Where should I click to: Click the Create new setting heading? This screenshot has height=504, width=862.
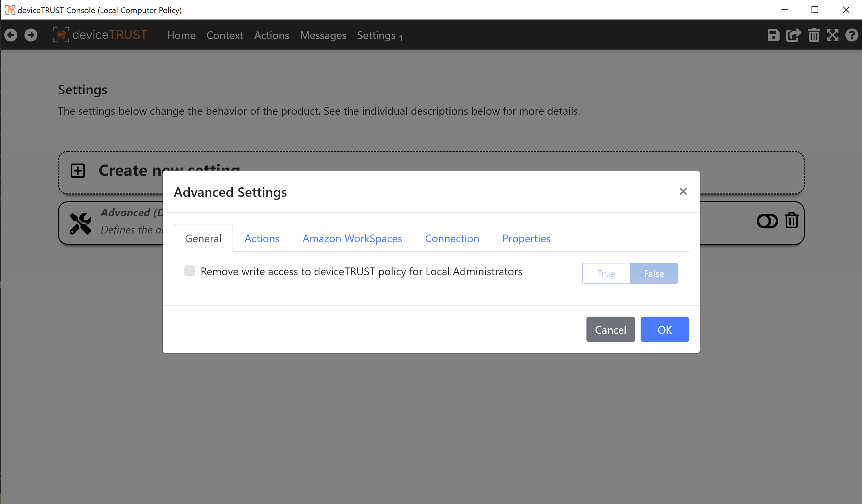(169, 170)
